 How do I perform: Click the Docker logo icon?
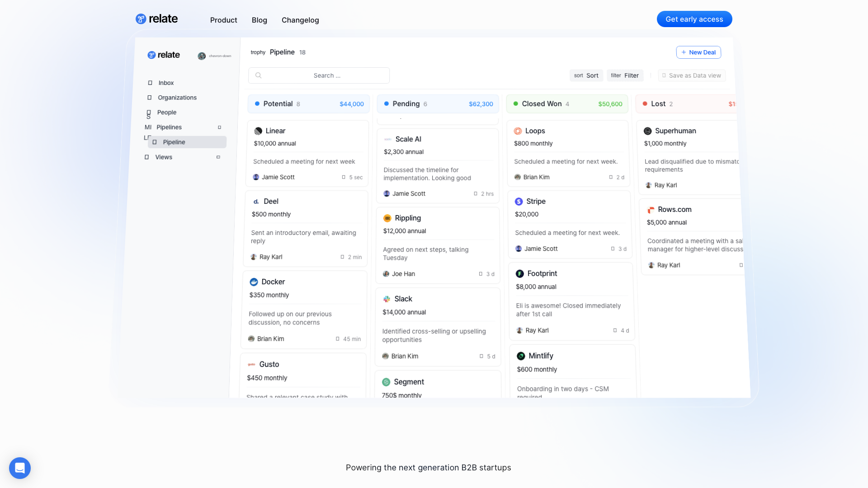click(x=254, y=282)
